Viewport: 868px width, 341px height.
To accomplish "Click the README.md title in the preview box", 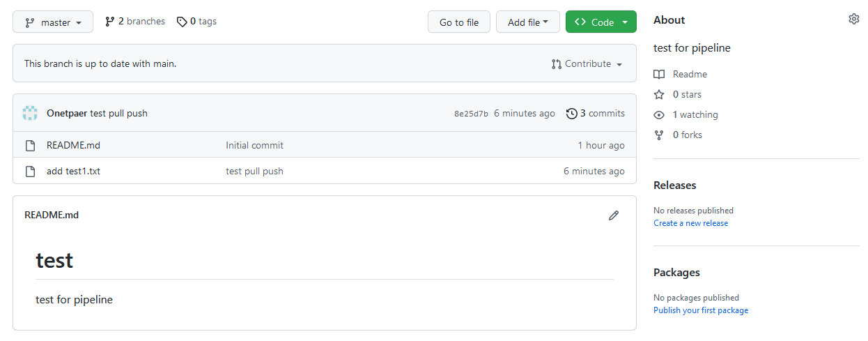I will 52,215.
